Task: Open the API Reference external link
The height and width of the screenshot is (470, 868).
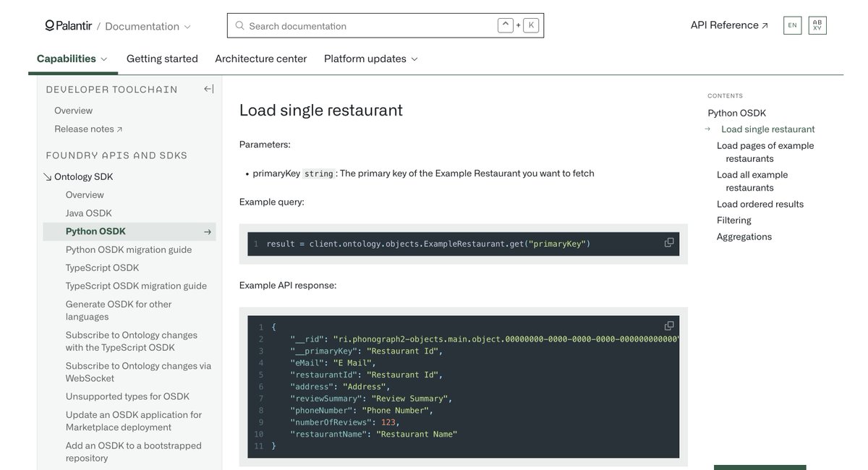Action: (729, 25)
